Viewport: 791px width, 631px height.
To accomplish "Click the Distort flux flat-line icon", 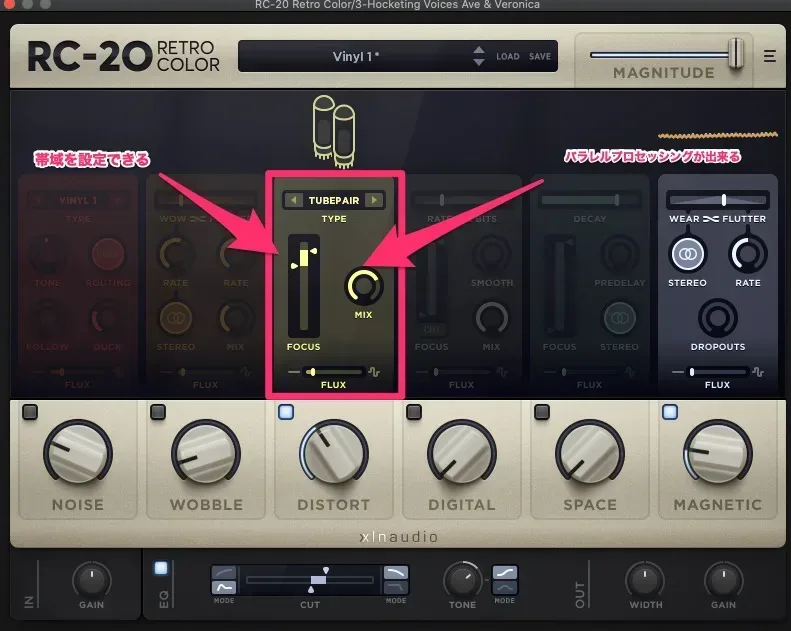I will (294, 372).
